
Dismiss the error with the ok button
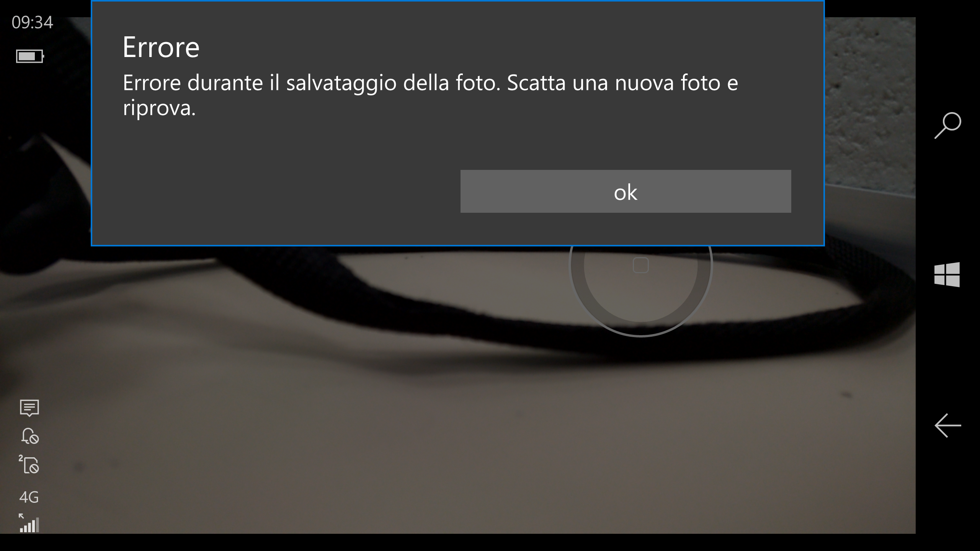click(626, 191)
